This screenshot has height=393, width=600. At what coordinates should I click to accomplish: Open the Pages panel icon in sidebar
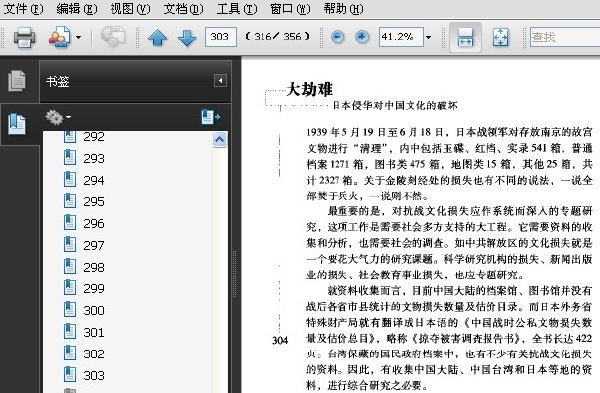coord(17,81)
